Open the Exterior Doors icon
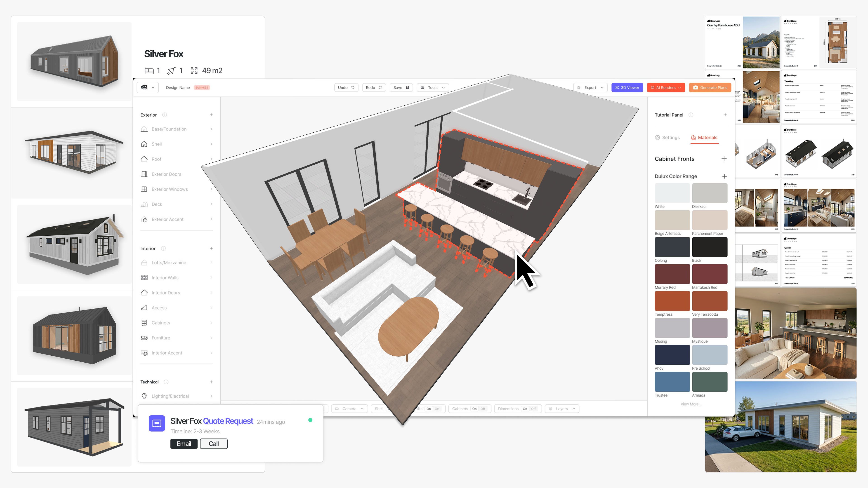This screenshot has height=488, width=868. [x=144, y=174]
